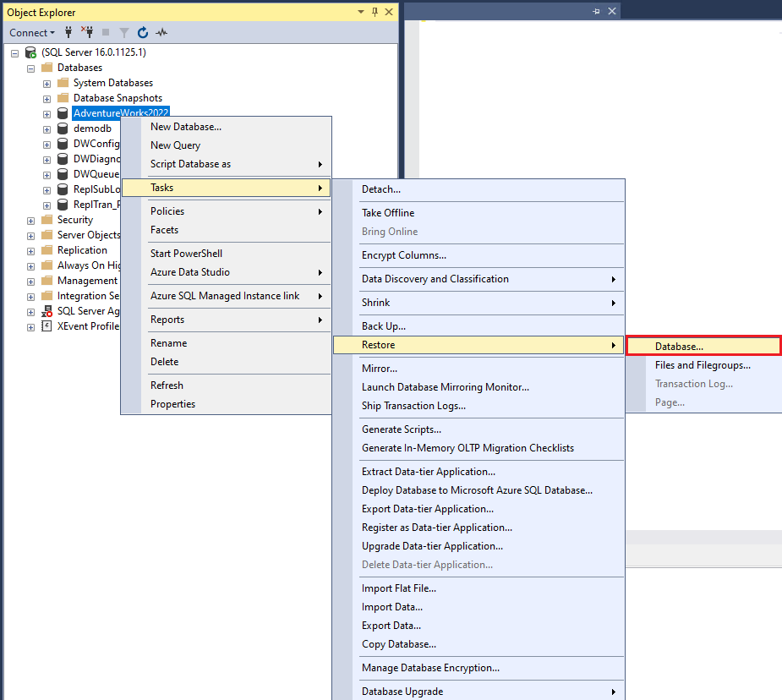Click the Disconnect icon in Object Explorer toolbar

tap(87, 31)
